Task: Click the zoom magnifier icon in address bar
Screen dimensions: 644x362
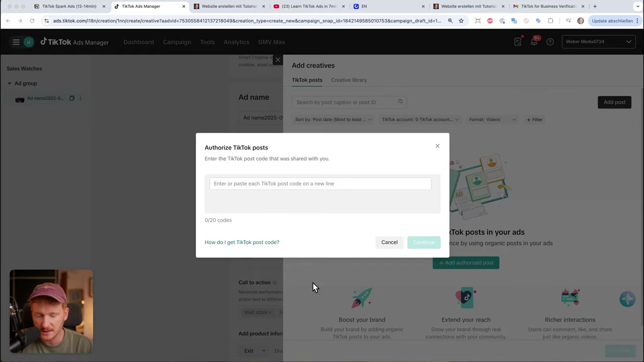Action: pyautogui.click(x=450, y=21)
